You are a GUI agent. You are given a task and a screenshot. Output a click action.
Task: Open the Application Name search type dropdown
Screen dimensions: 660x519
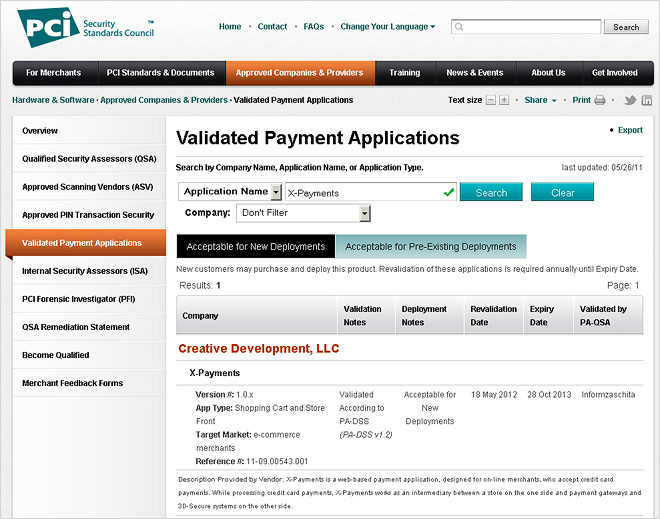coord(230,192)
